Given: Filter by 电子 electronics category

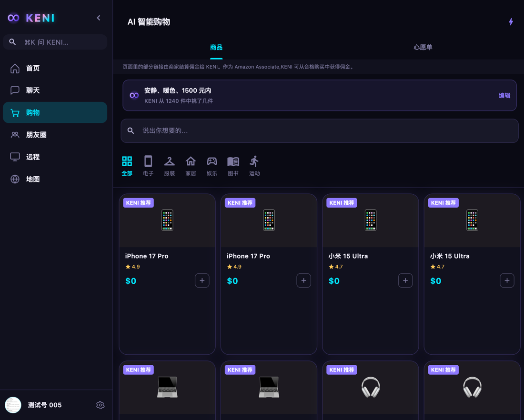Looking at the screenshot, I should coord(148,166).
